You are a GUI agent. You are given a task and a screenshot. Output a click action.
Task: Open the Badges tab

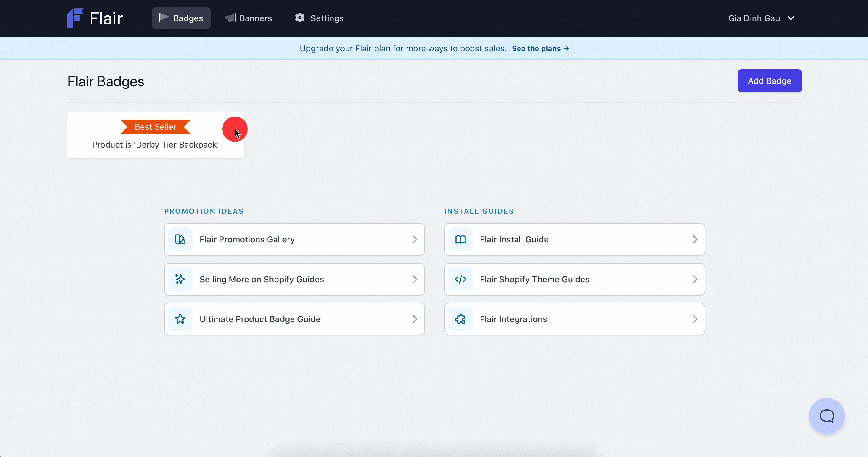pyautogui.click(x=181, y=18)
